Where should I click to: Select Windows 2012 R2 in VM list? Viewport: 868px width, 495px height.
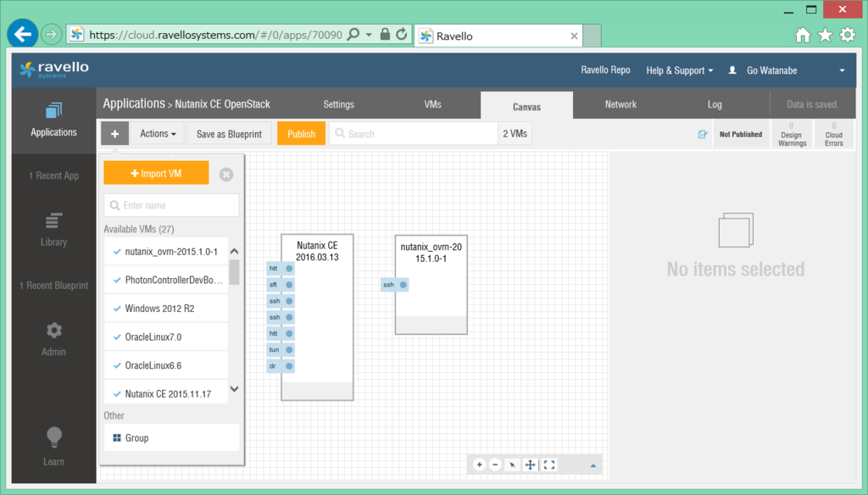[x=166, y=309]
